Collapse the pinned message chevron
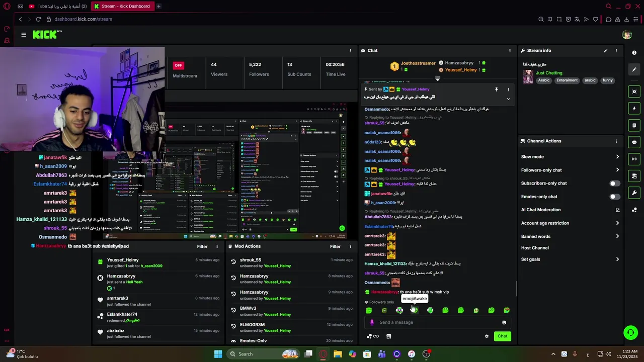Viewport: 644px width, 362px height. [508, 99]
